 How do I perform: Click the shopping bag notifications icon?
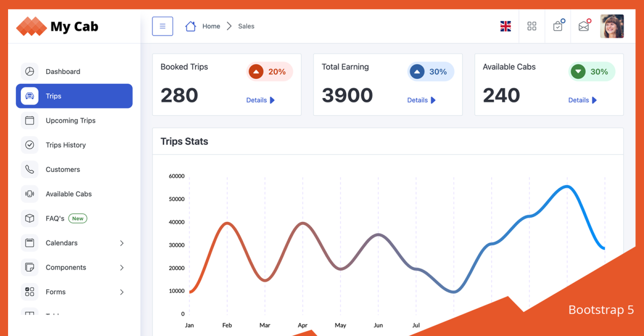coord(558,26)
